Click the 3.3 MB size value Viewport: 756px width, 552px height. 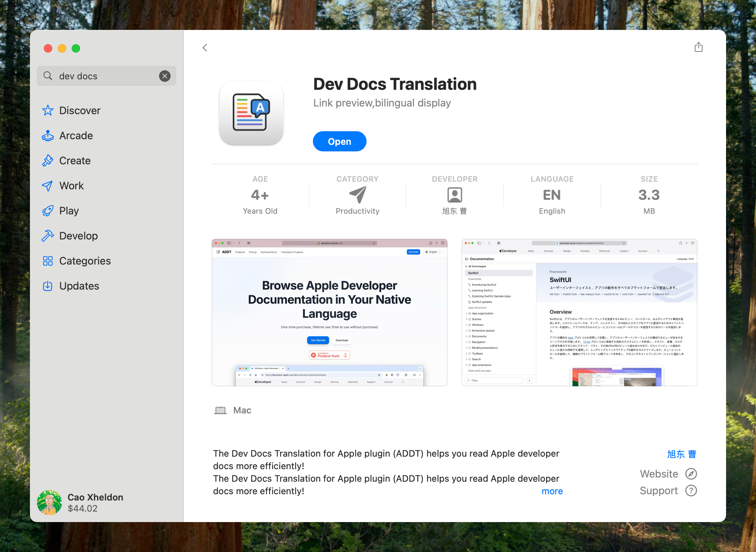[649, 195]
